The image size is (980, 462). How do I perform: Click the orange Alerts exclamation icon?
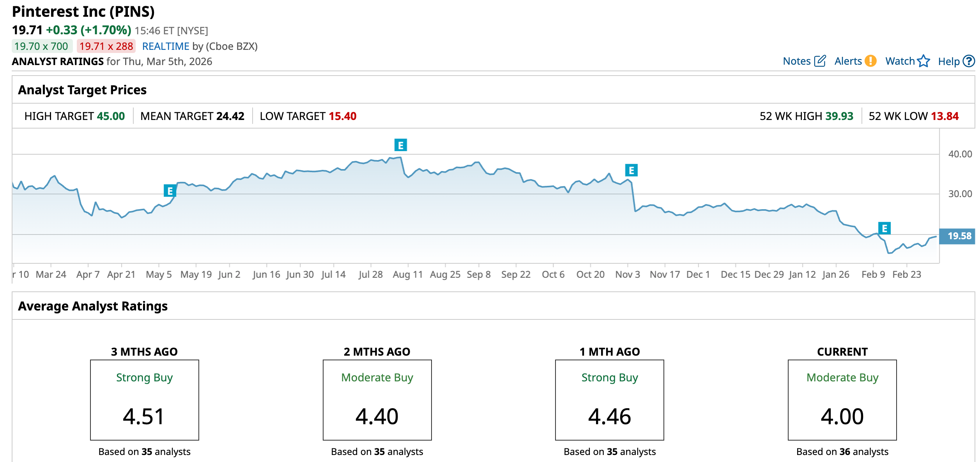(x=870, y=61)
